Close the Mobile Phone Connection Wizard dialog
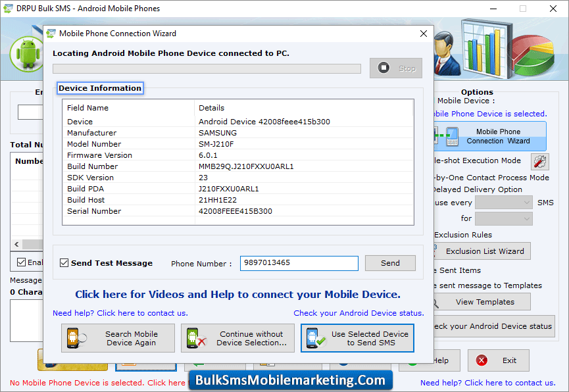The height and width of the screenshot is (392, 569). [x=423, y=34]
